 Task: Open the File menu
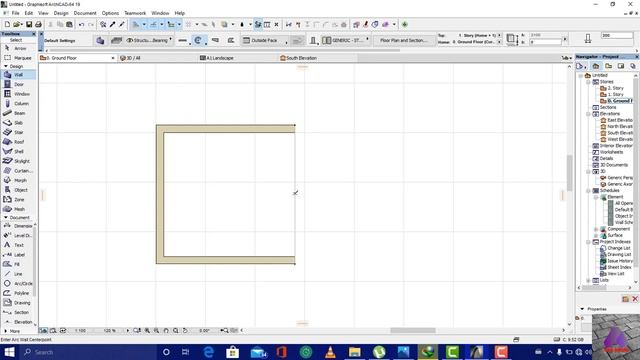click(16, 13)
